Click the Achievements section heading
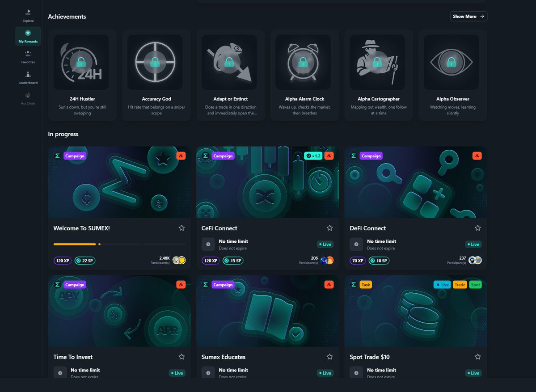The height and width of the screenshot is (392, 536). (67, 17)
